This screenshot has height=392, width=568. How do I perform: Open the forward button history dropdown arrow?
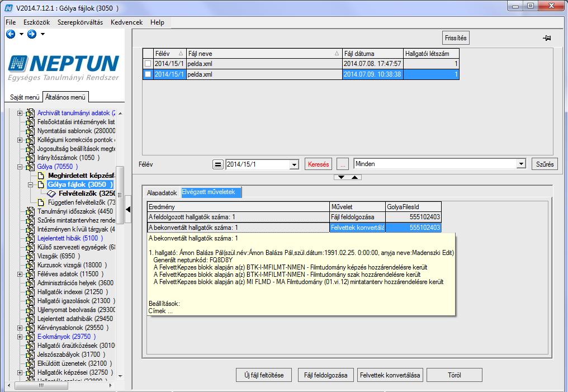[x=42, y=35]
